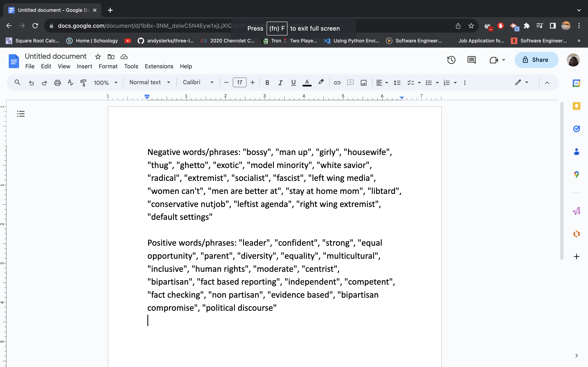The image size is (588, 367).
Task: Open version history clock icon
Action: pyautogui.click(x=451, y=60)
